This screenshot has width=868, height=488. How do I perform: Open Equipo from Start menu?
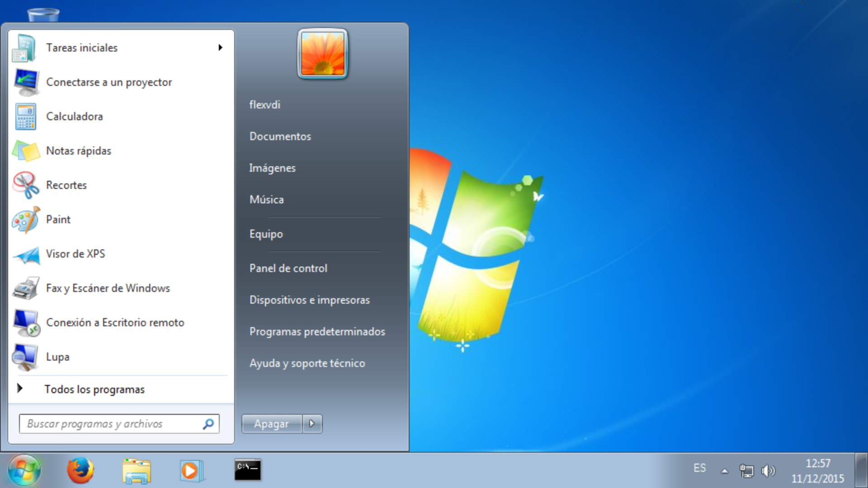(x=266, y=234)
